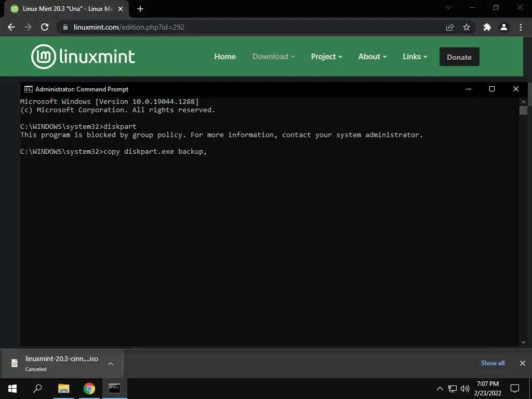Click the canceled linuxmint-20.3-cinn....iso download
532x399 pixels.
pos(61,363)
